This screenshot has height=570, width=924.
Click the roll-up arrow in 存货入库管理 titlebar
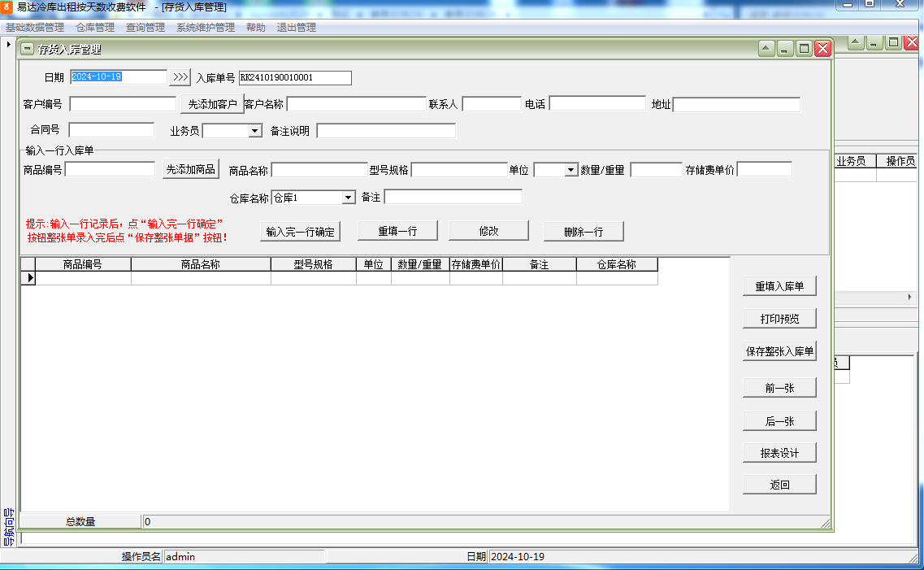click(x=766, y=48)
